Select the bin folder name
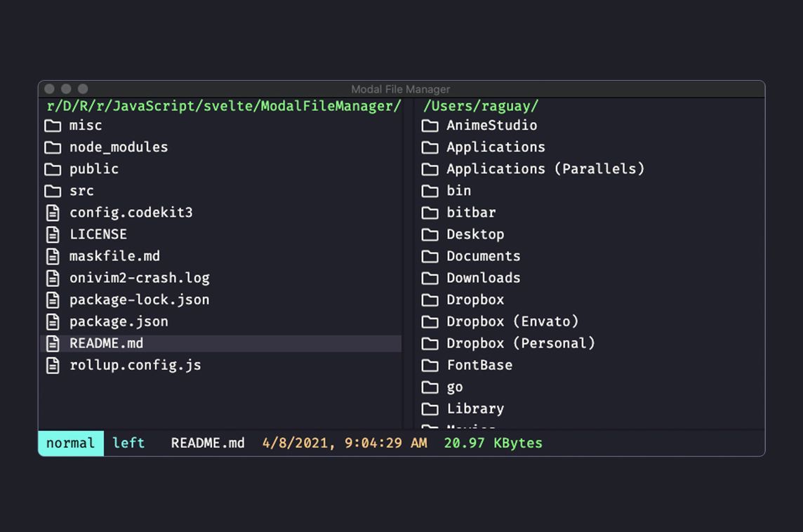This screenshot has width=803, height=532. pos(459,191)
